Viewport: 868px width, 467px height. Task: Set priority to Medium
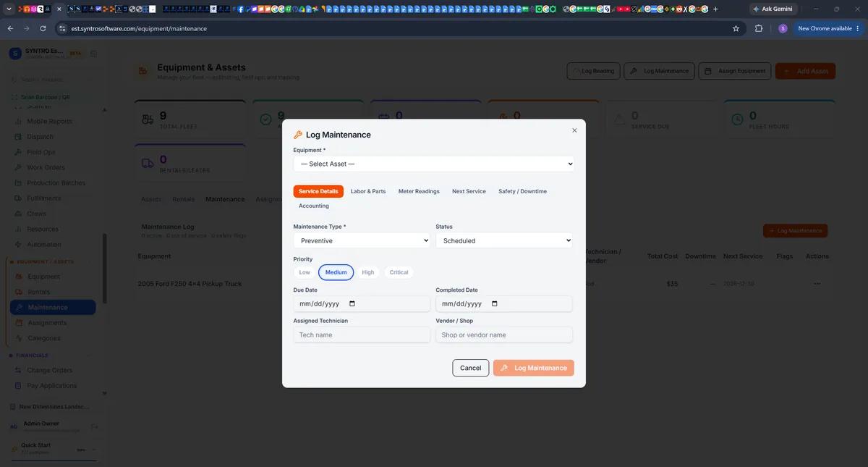[x=336, y=272]
